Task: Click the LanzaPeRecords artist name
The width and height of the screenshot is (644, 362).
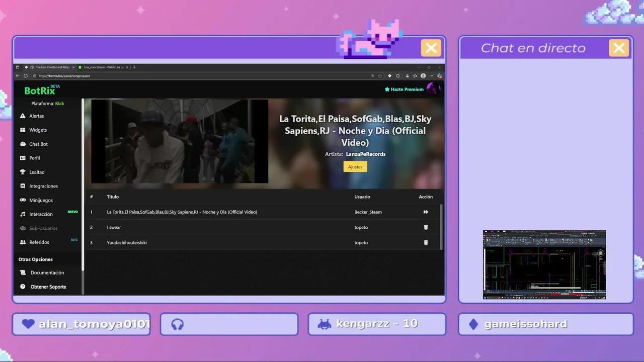Action: tap(366, 154)
